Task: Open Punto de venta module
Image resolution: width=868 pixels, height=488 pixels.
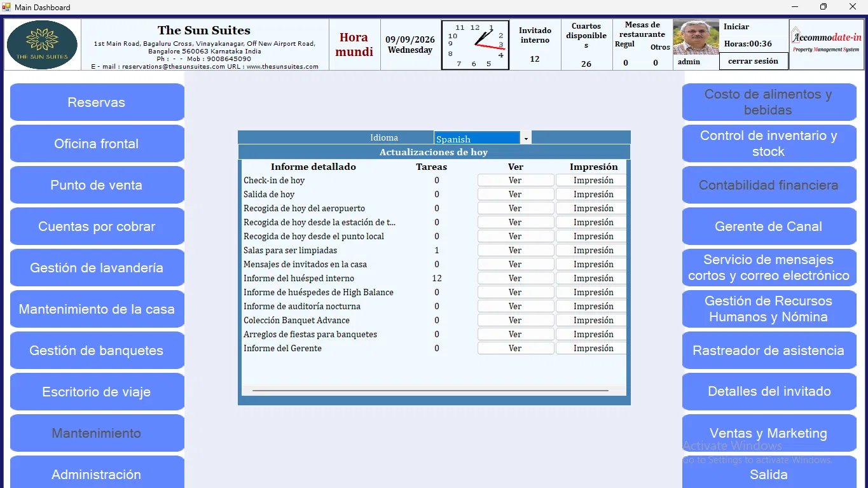Action: pos(97,185)
